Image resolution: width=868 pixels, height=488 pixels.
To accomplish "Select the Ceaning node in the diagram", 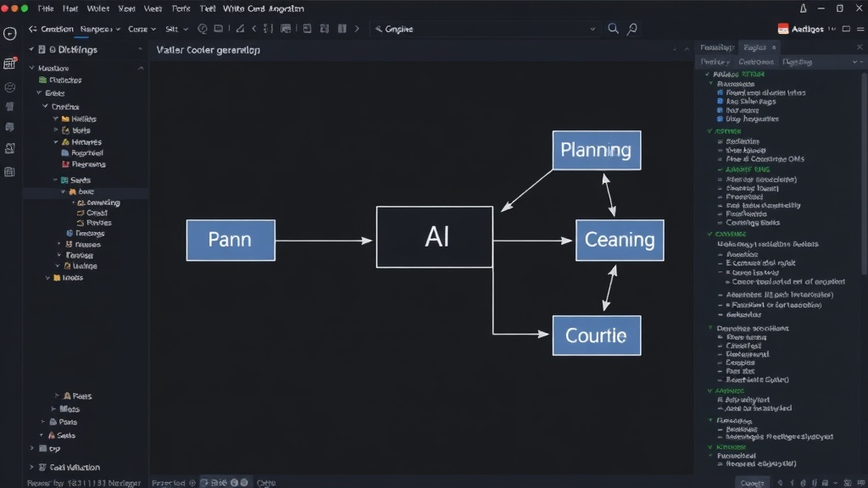I will click(620, 240).
